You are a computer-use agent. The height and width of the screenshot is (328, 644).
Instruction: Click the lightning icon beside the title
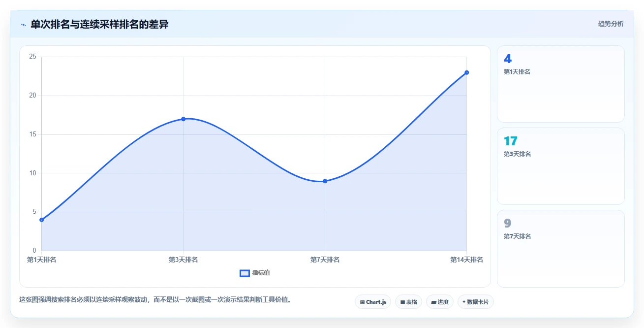point(23,24)
